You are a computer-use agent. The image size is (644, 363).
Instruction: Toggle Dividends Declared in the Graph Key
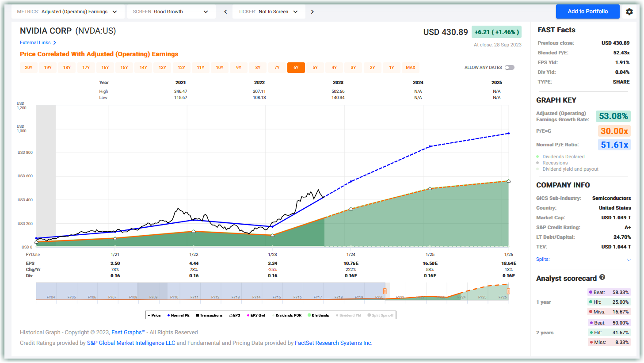tap(560, 157)
